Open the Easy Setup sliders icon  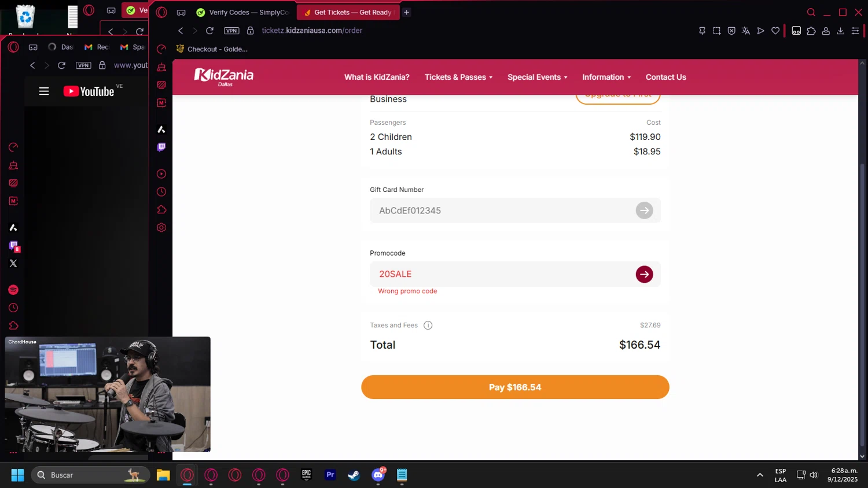855,31
